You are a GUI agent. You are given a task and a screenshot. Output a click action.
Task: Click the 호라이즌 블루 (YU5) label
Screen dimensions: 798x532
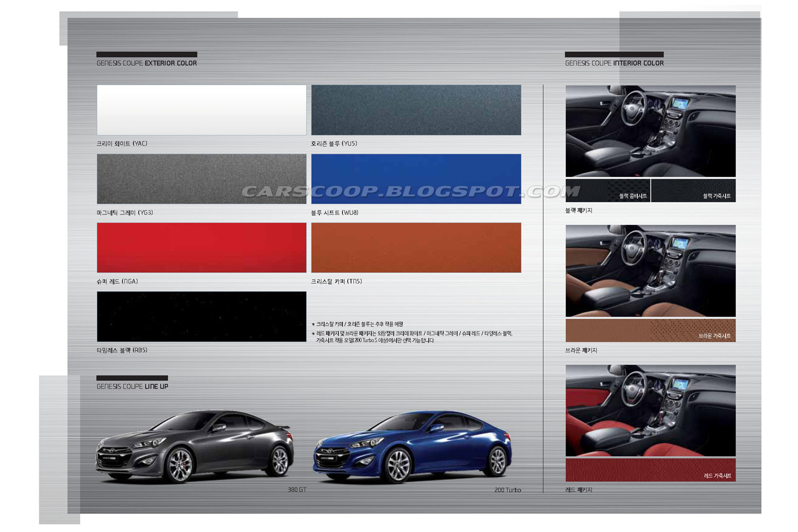tap(334, 144)
